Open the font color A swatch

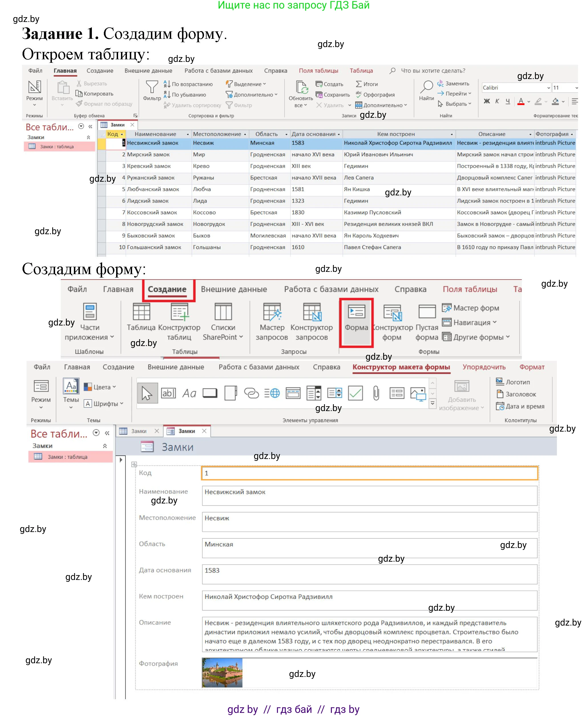pos(521,101)
